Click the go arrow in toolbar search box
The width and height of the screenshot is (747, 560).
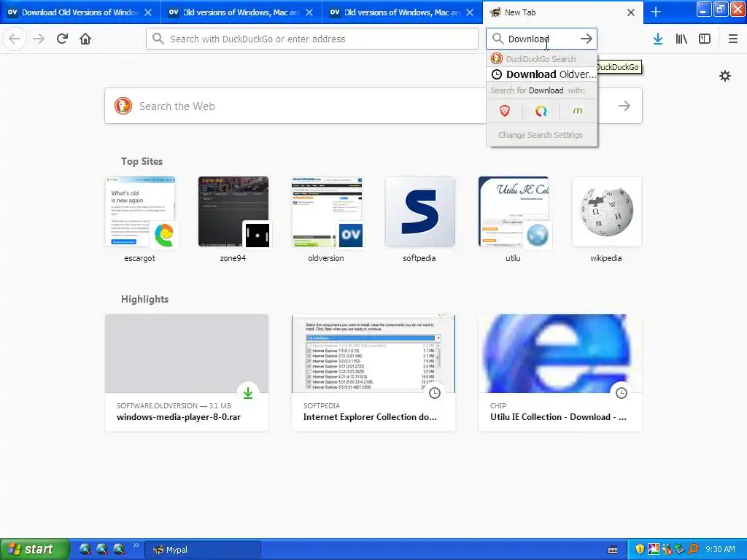(x=587, y=39)
